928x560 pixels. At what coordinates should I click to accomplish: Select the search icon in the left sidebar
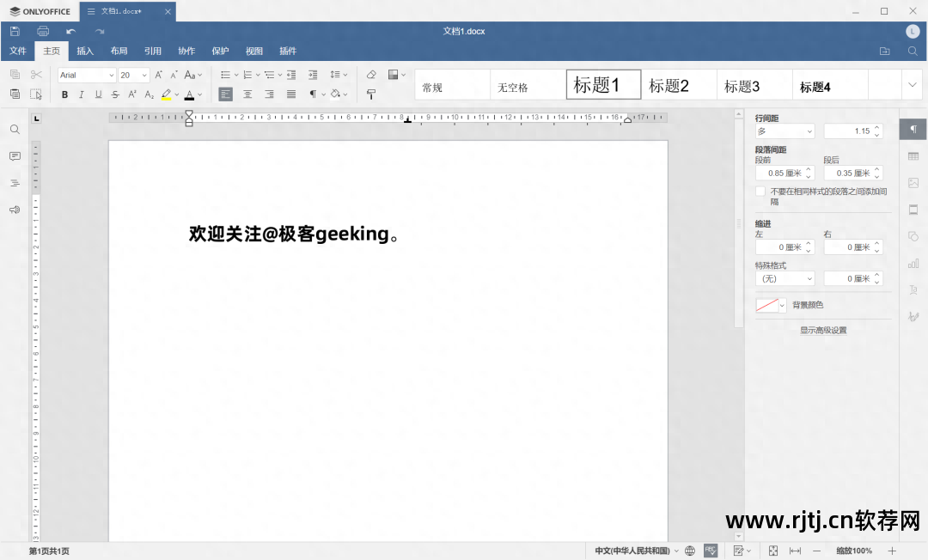15,129
